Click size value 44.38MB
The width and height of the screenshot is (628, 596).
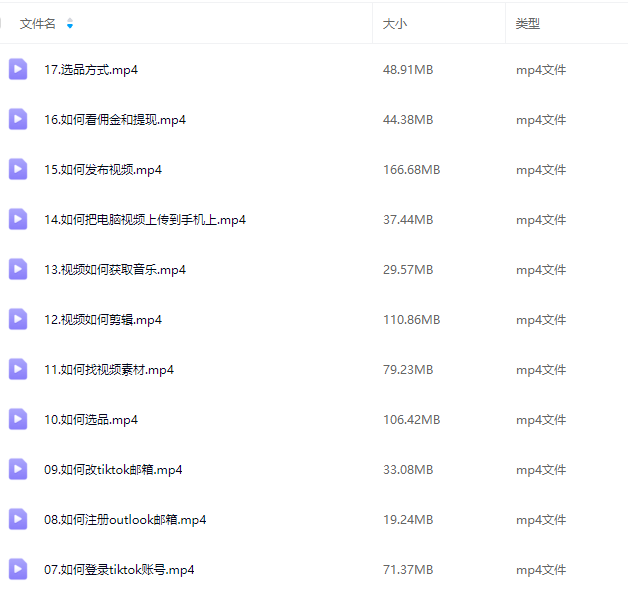pos(408,120)
